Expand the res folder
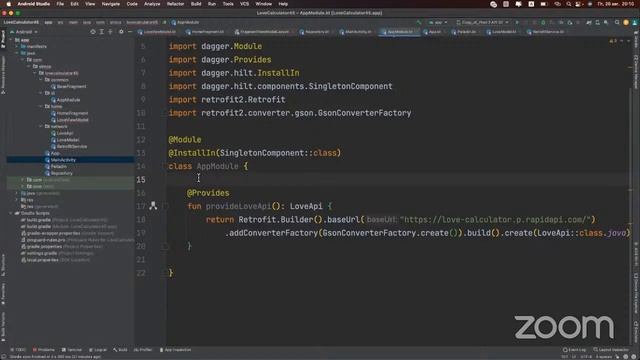This screenshot has width=640, height=360. [x=17, y=200]
